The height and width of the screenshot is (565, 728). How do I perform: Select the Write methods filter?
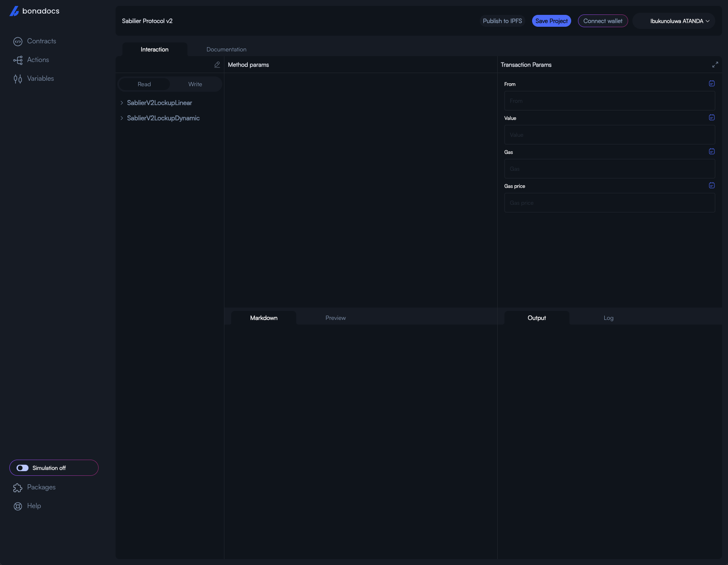195,84
